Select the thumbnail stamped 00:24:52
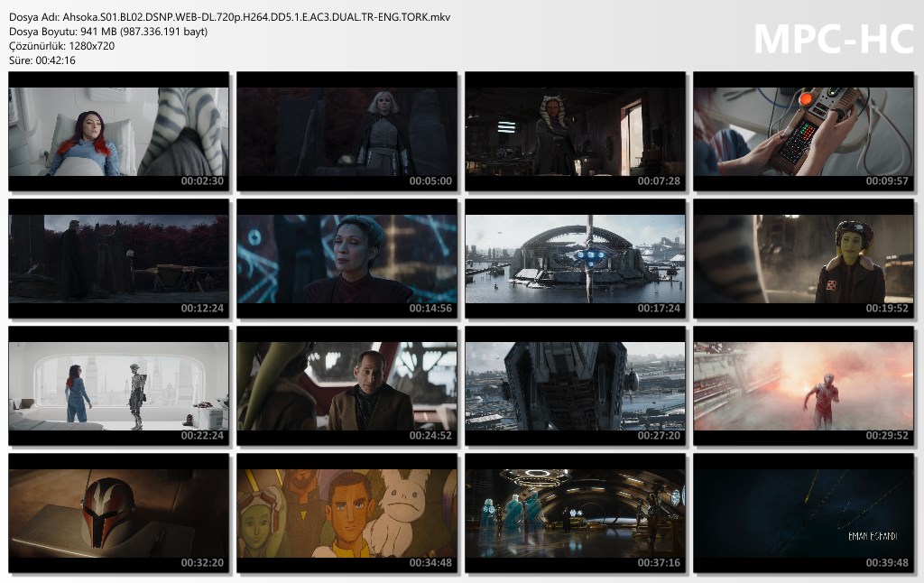This screenshot has height=583, width=924. click(x=347, y=386)
